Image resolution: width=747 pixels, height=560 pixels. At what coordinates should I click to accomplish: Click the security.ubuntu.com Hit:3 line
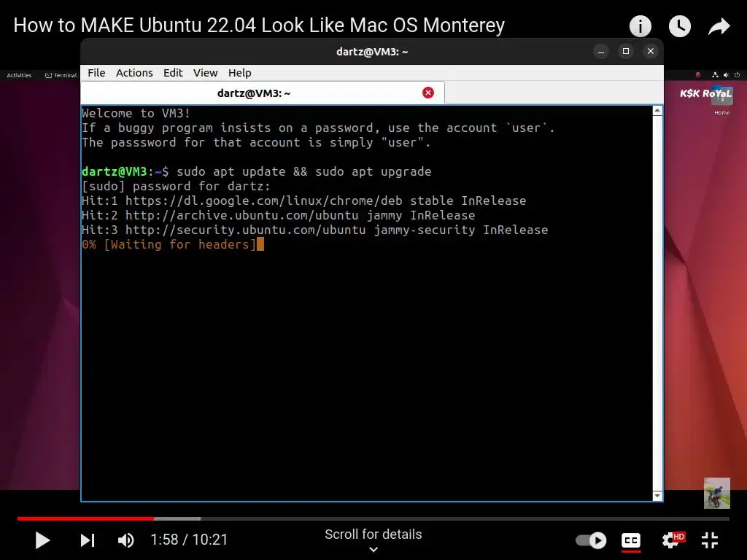[x=315, y=230]
